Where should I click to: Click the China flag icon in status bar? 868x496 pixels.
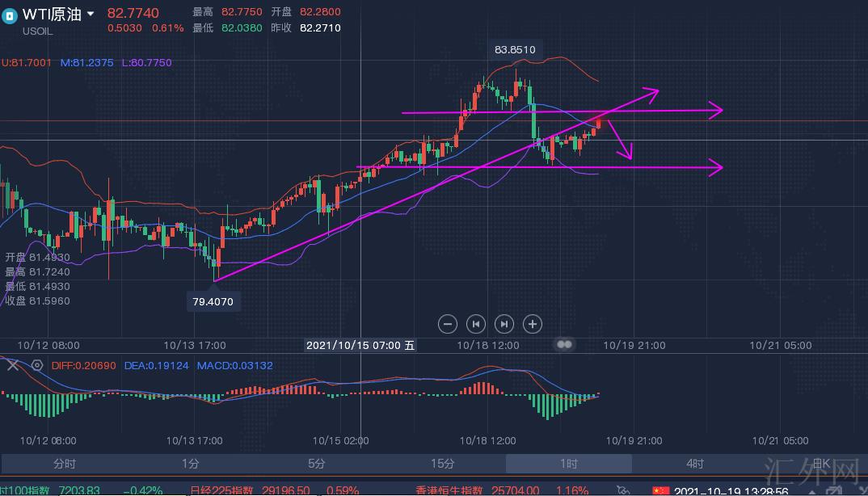pos(661,490)
